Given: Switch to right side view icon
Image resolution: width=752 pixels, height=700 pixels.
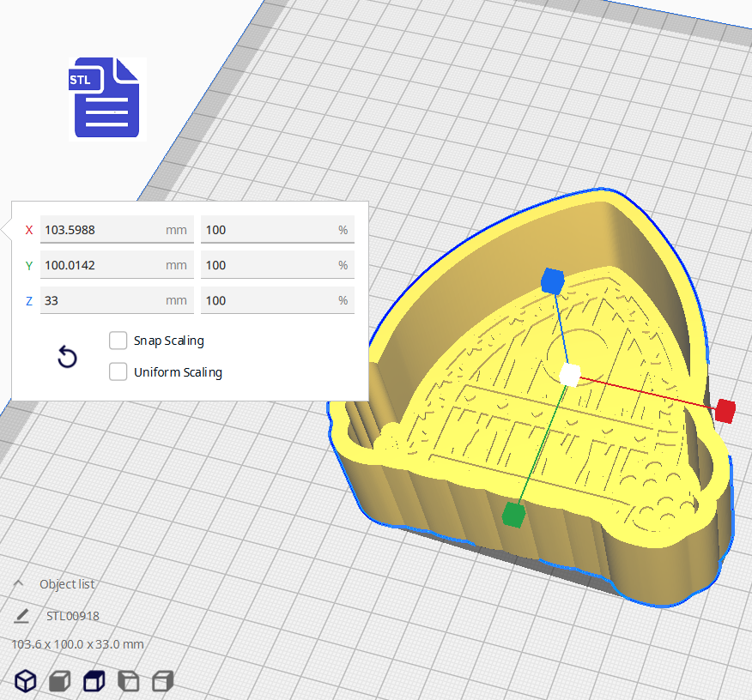Looking at the screenshot, I should tap(162, 681).
